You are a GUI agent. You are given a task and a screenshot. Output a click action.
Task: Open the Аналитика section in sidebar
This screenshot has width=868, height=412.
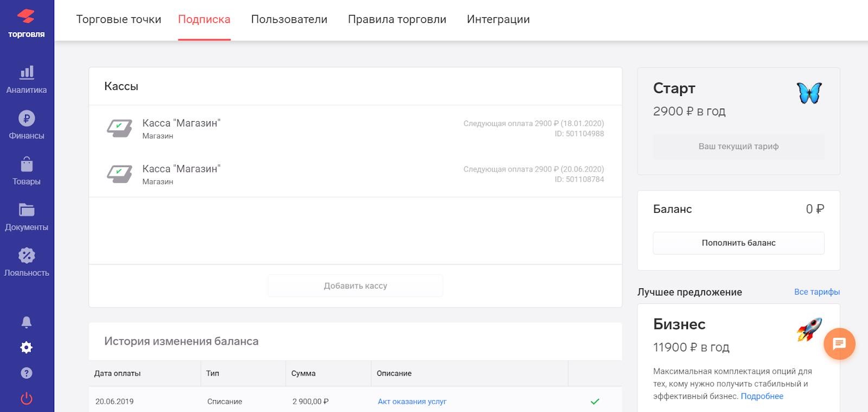27,80
